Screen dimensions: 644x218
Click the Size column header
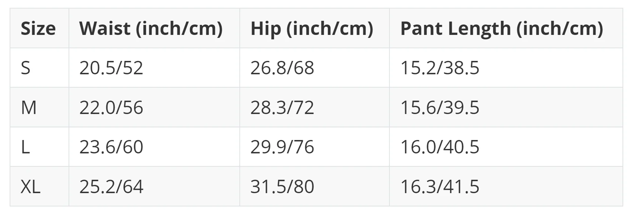click(x=38, y=29)
